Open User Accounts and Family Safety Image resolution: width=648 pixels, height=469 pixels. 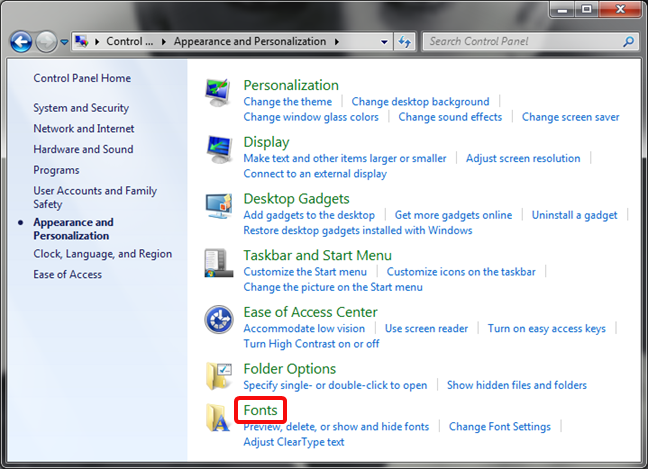pyautogui.click(x=95, y=198)
